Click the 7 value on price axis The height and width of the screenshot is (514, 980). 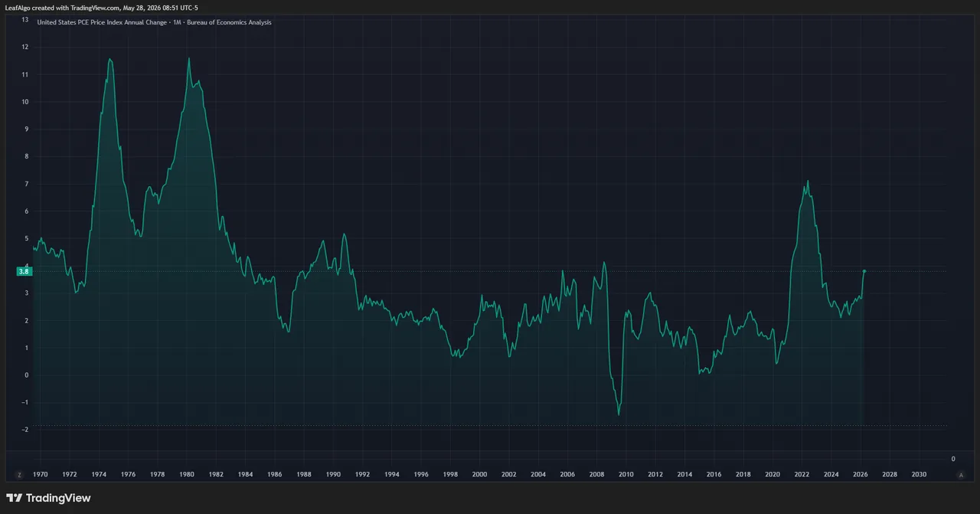point(27,184)
